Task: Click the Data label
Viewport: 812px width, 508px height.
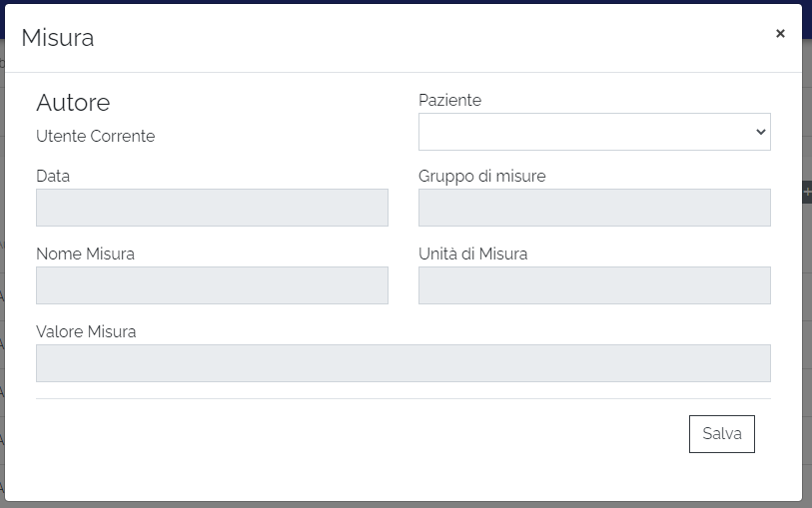Action: click(x=53, y=176)
